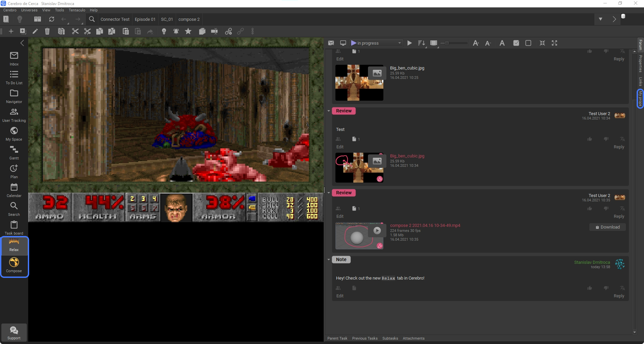Open the To Do List
This screenshot has height=344, width=644.
[14, 77]
